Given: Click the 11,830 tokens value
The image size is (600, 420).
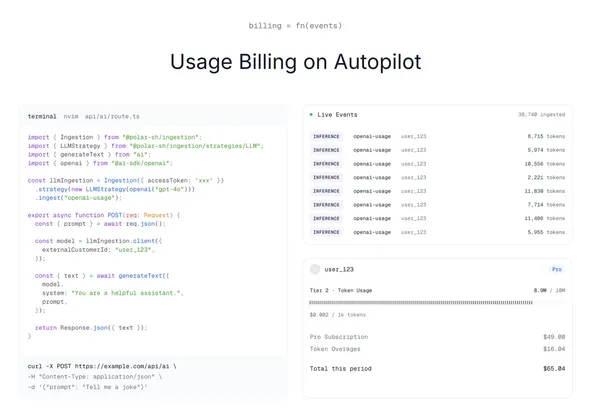Looking at the screenshot, I should 545,191.
